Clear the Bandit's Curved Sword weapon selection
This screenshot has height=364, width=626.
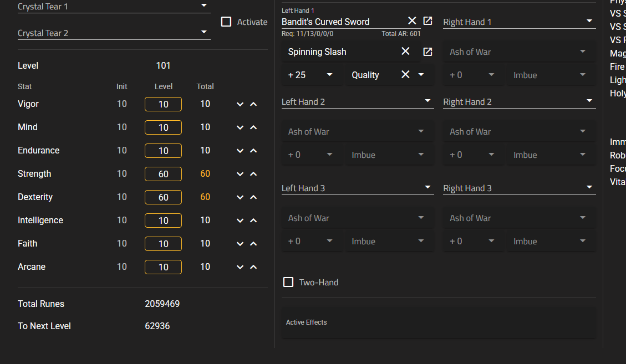(412, 20)
